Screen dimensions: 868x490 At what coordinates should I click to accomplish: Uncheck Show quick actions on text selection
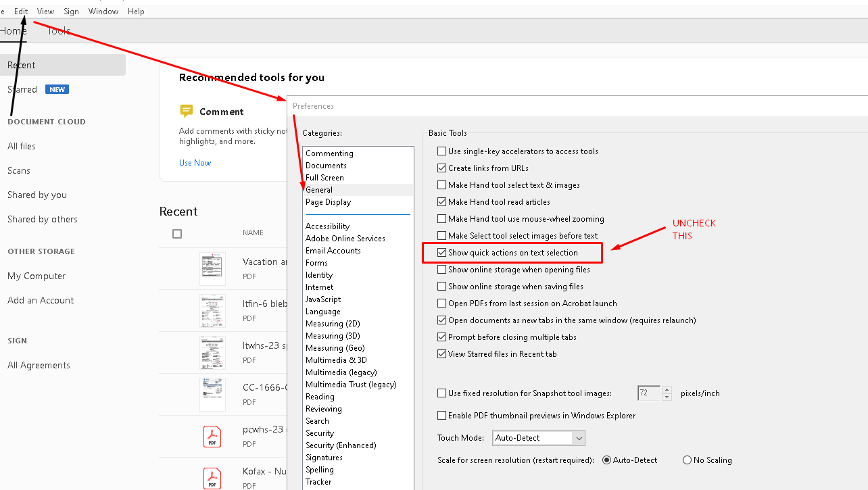click(x=442, y=253)
